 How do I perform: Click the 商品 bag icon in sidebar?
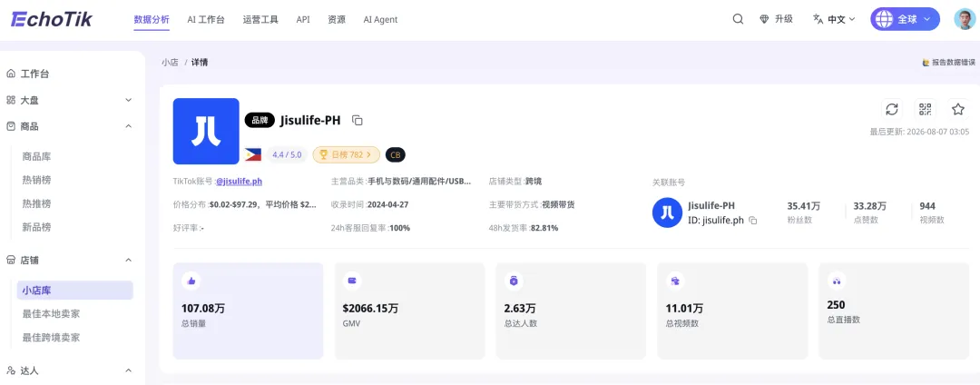(x=11, y=126)
